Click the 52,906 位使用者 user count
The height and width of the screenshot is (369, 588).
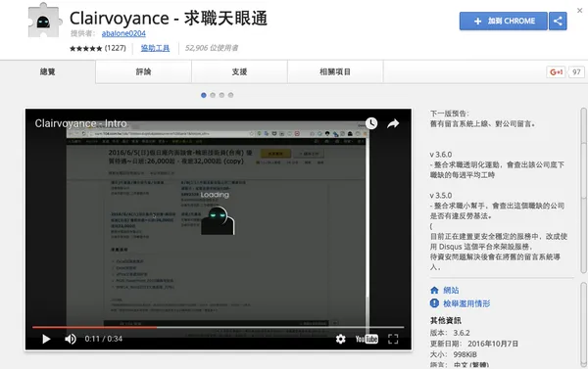click(x=212, y=48)
